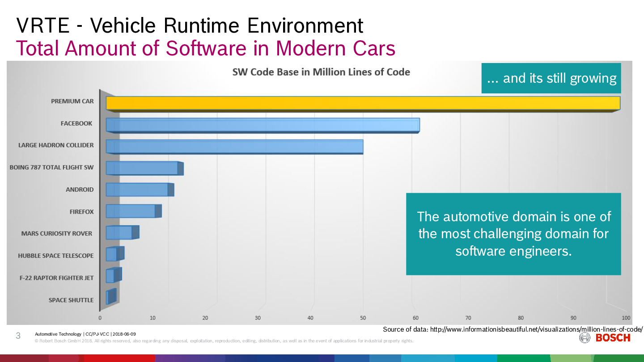This screenshot has width=644, height=362.
Task: Click the 'HUBBLE SPACE TELESCOPE' label
Action: [56, 256]
